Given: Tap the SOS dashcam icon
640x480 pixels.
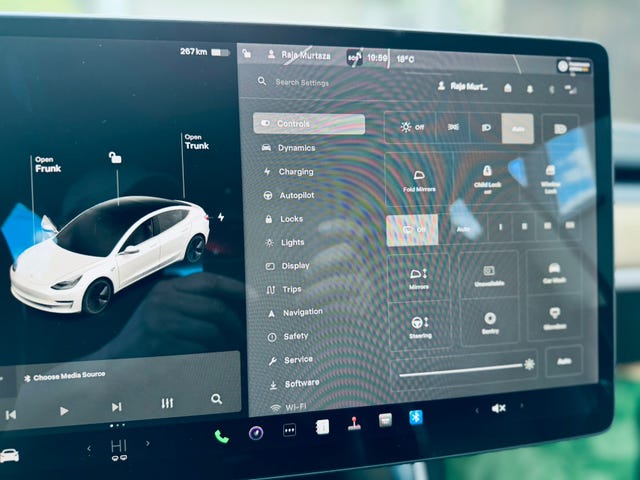Looking at the screenshot, I should click(354, 58).
